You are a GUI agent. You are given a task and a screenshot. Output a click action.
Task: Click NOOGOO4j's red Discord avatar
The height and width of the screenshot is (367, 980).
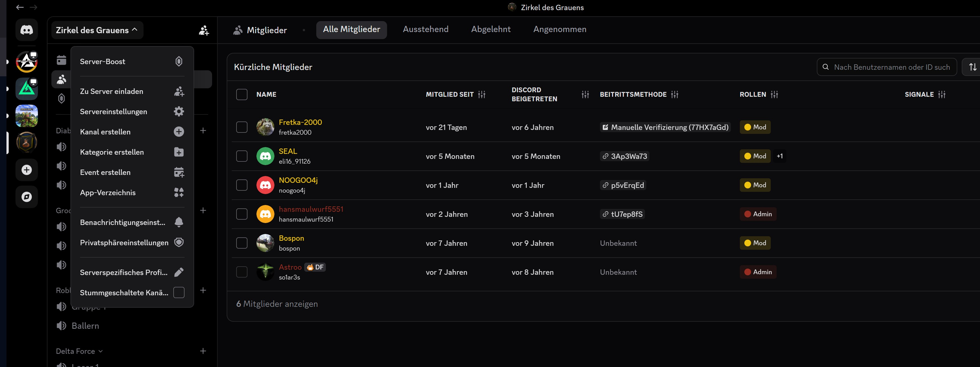point(265,185)
